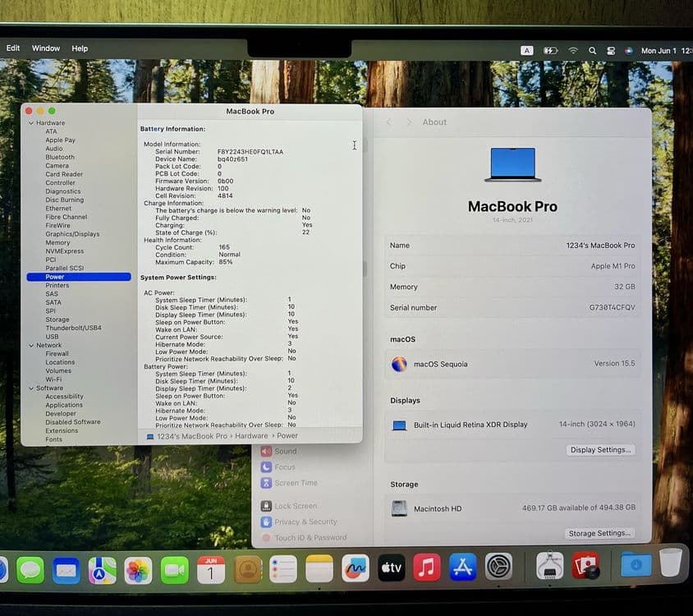Launch FaceTime from the Dock

tap(175, 570)
